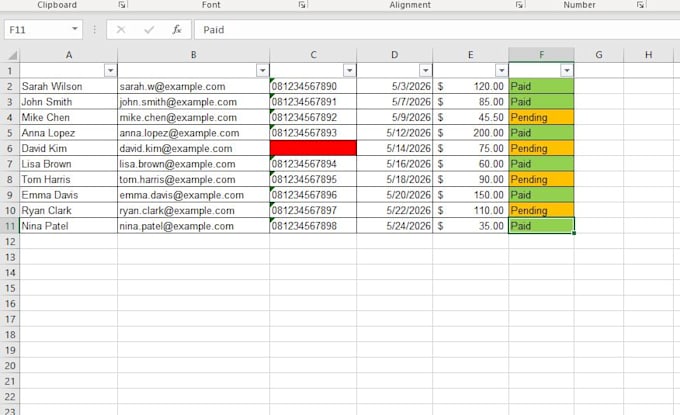
Task: Select the cell david.kim@example.com
Action: point(193,148)
